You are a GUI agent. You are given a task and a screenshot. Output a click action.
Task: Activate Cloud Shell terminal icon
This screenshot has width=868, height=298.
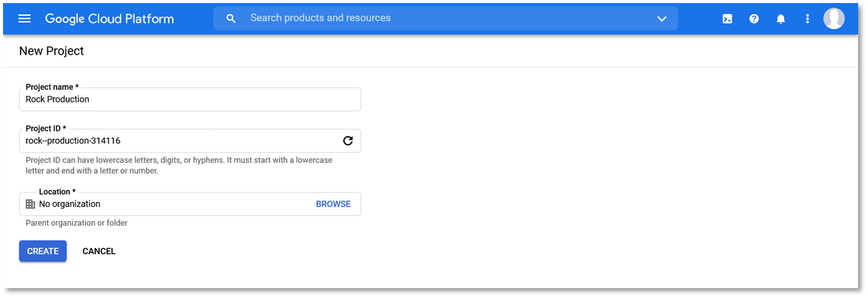tap(727, 19)
